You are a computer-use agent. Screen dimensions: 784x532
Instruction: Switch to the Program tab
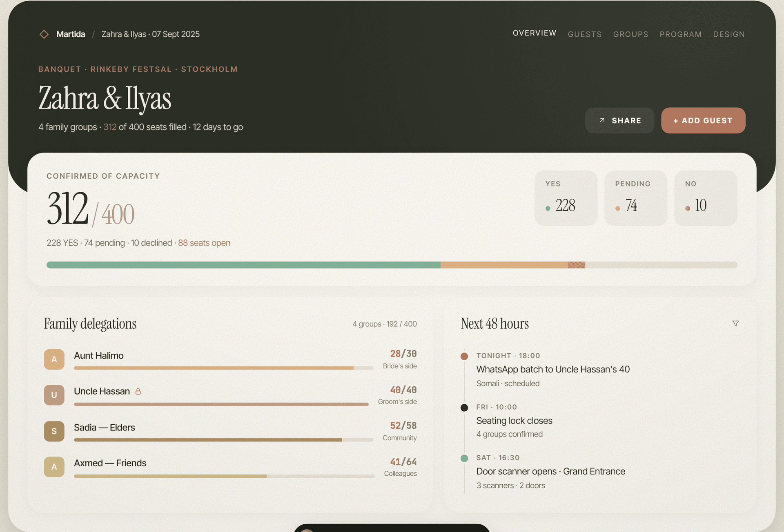(x=680, y=34)
